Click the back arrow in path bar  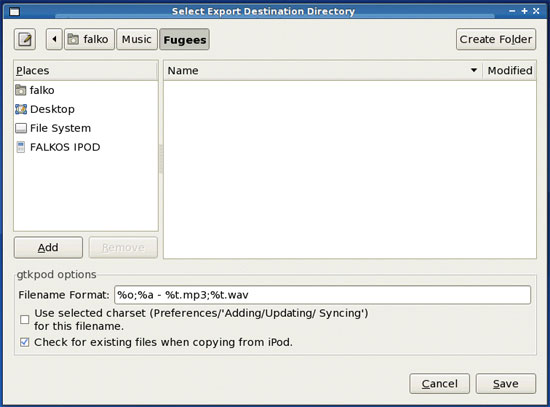pos(54,39)
